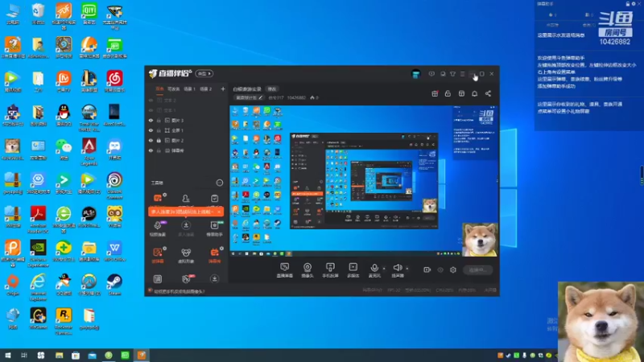Edit the room name pill with pencil icon
Image resolution: width=644 pixels, height=362 pixels.
(x=250, y=97)
